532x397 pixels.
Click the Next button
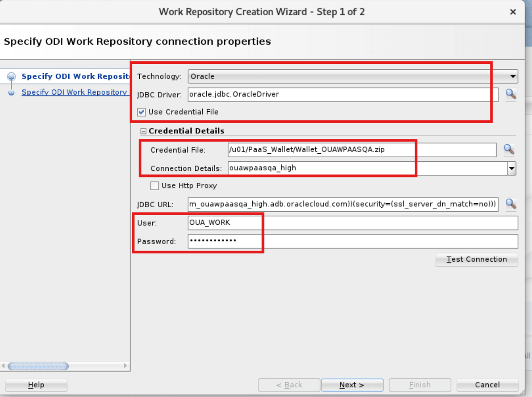(x=352, y=385)
